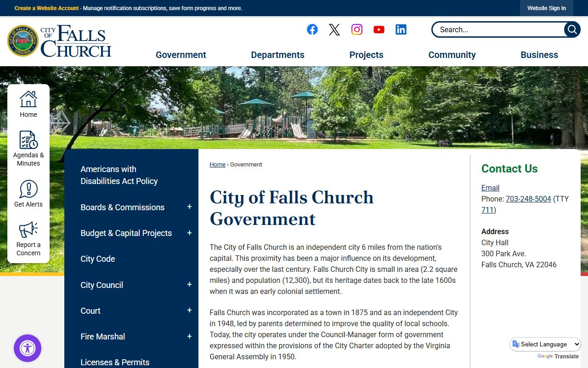The image size is (588, 368).
Task: Open the Business main menu
Action: pyautogui.click(x=539, y=55)
